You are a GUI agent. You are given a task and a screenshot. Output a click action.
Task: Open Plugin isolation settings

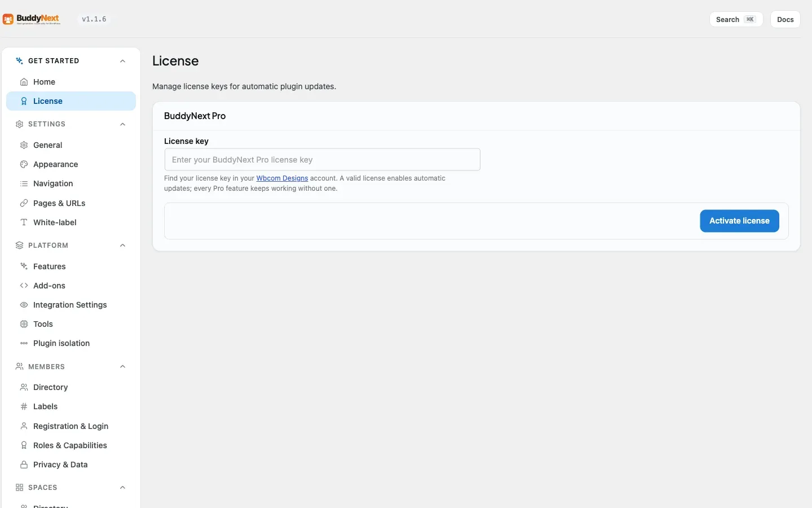coord(71,343)
